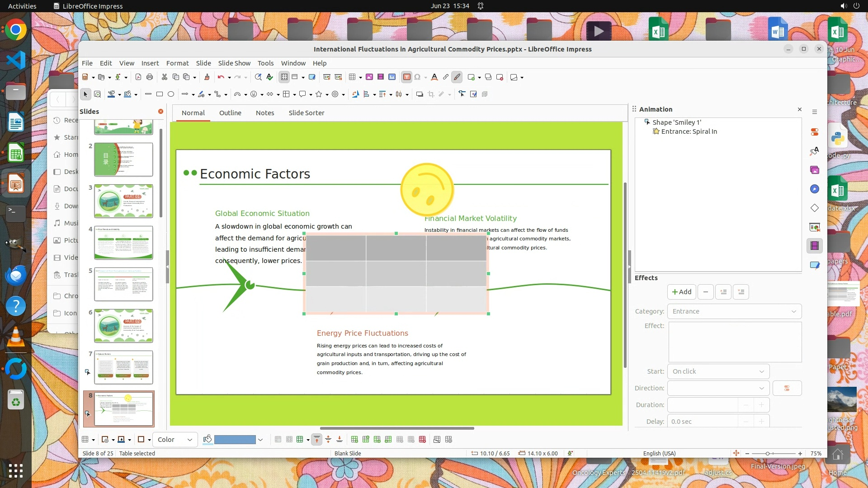Open the animation Category dropdown
Image resolution: width=868 pixels, height=488 pixels.
click(734, 311)
